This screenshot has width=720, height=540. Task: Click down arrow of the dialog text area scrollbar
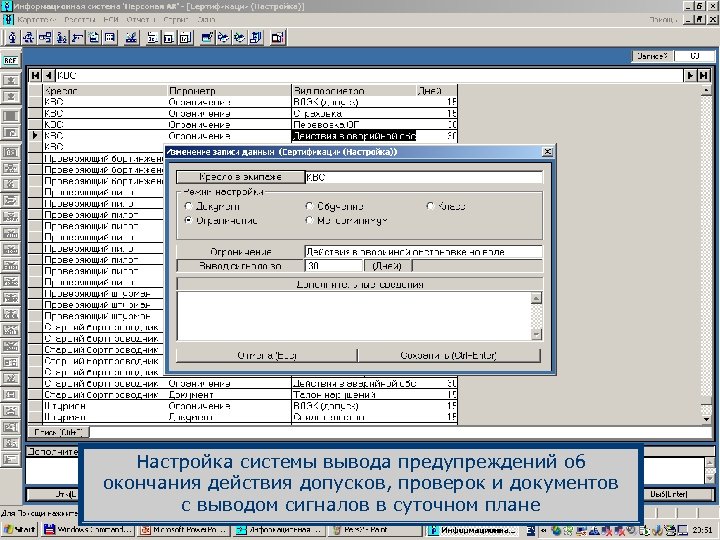(x=536, y=334)
